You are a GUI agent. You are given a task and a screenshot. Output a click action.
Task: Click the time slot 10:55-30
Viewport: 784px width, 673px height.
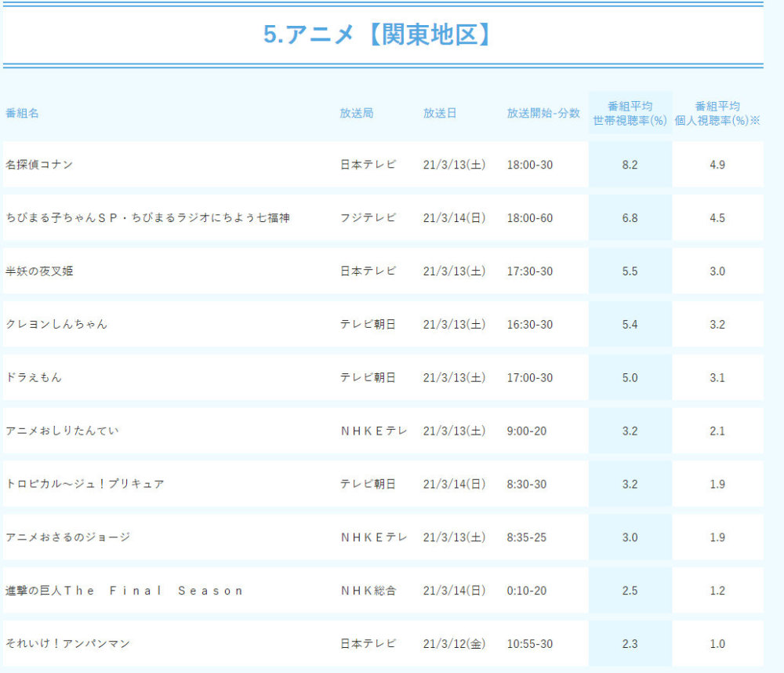click(530, 643)
